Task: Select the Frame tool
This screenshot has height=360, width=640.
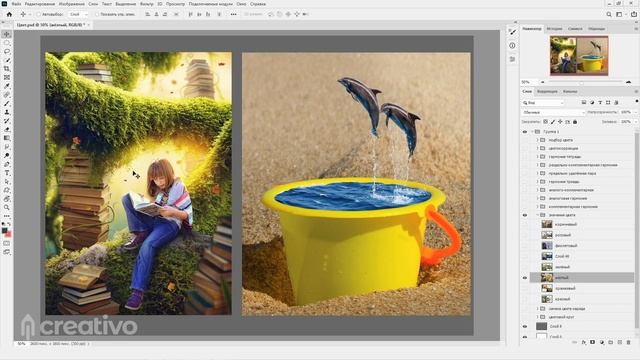Action: (7, 77)
